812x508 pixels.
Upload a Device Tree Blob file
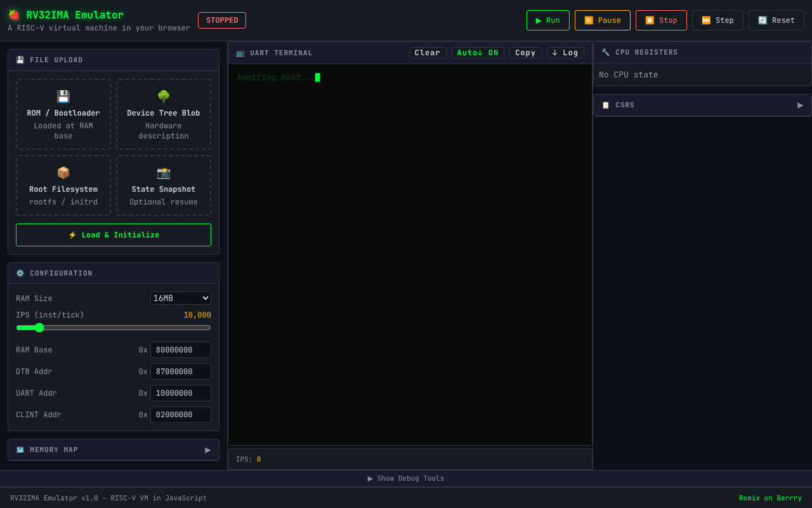(164, 114)
